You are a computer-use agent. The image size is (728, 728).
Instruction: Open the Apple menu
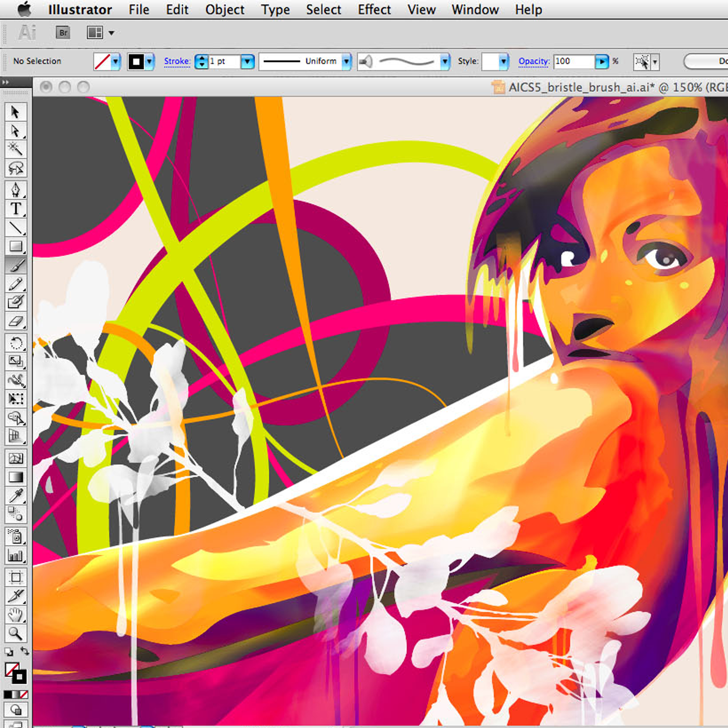[25, 9]
